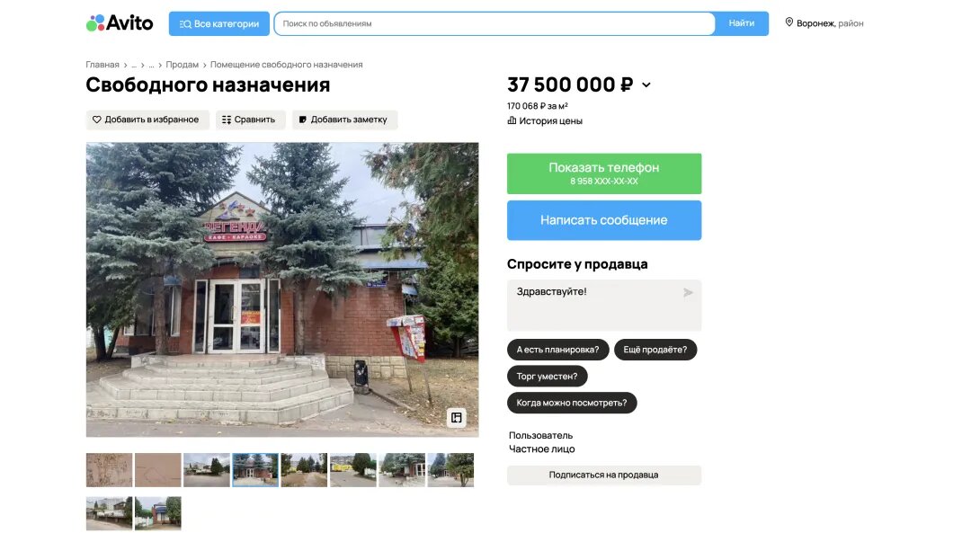Choose the Ещё продаёте? suggestion chip
Image resolution: width=980 pixels, height=533 pixels.
[x=655, y=350]
